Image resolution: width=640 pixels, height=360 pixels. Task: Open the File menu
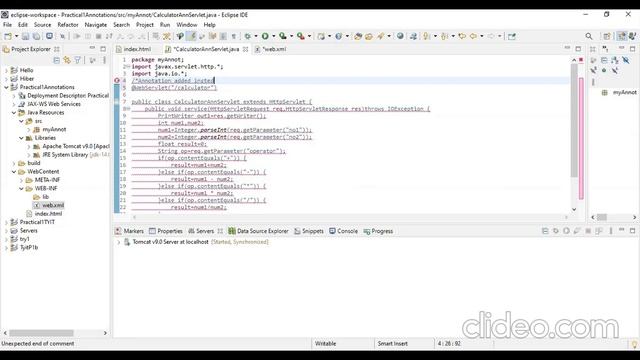(x=7, y=25)
